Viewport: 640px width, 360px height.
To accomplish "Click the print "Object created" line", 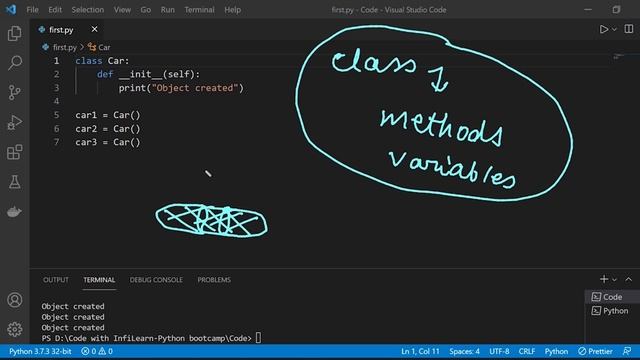I will click(x=181, y=88).
